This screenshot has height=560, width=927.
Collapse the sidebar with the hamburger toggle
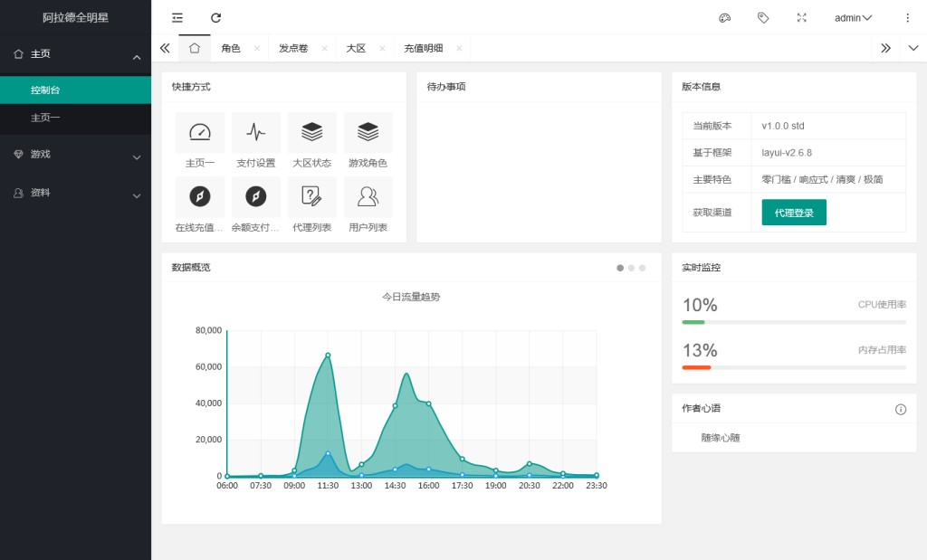[177, 17]
